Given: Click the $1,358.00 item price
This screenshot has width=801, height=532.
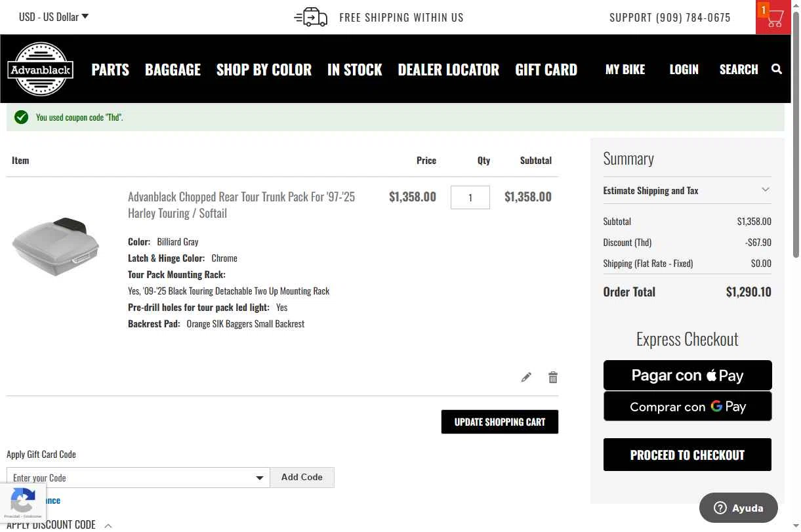Looking at the screenshot, I should (x=413, y=196).
